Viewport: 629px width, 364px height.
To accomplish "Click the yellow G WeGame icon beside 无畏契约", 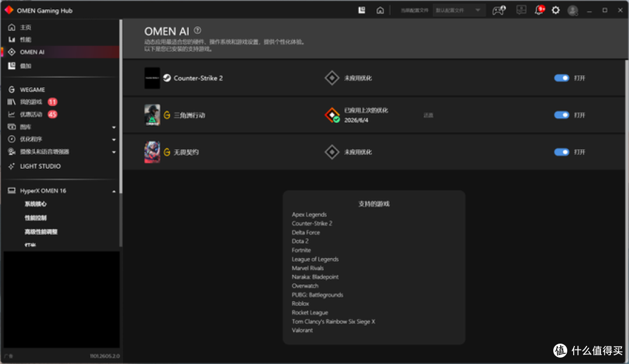I will tap(167, 152).
